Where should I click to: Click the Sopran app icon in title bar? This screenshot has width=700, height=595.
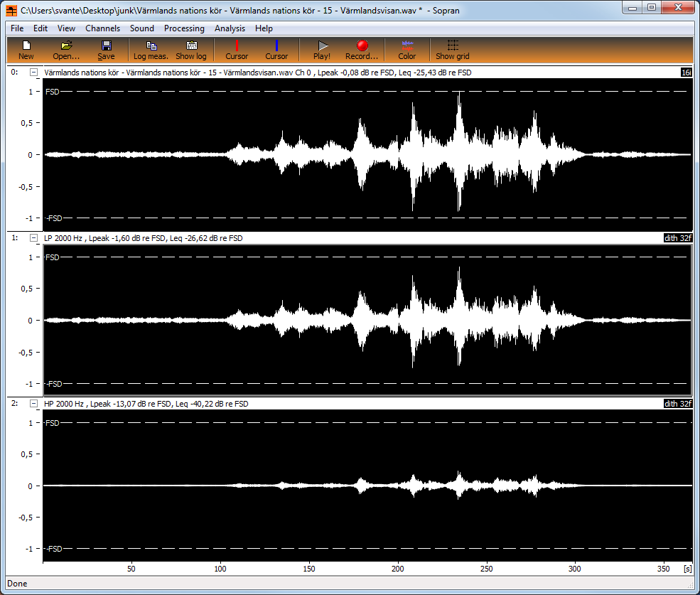(x=11, y=10)
